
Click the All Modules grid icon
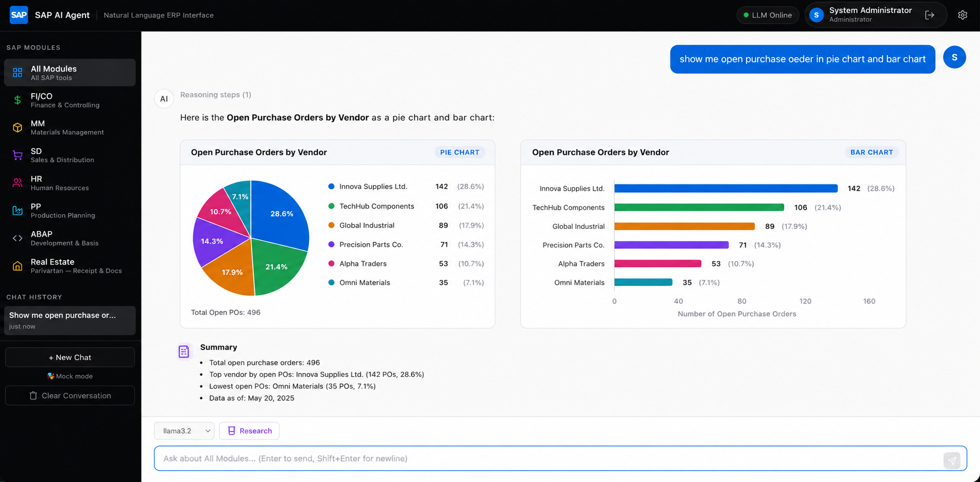[x=18, y=72]
